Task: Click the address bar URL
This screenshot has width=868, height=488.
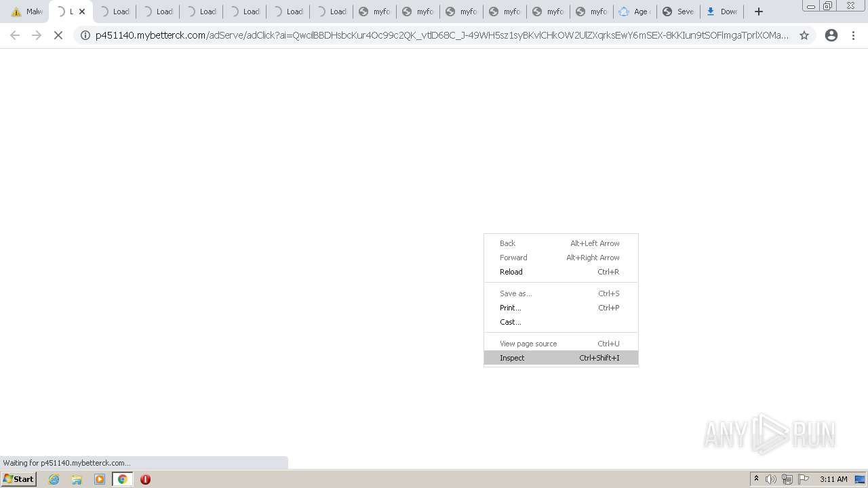Action: pos(442,35)
